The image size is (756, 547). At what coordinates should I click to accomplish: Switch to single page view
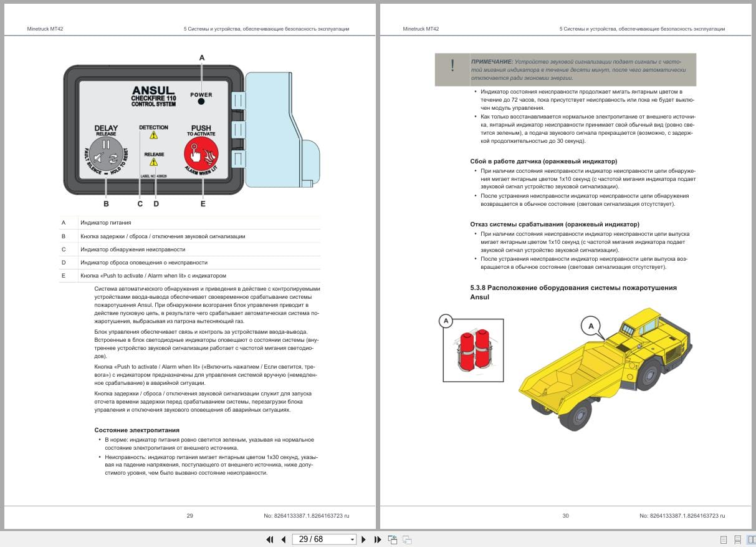pyautogui.click(x=724, y=540)
